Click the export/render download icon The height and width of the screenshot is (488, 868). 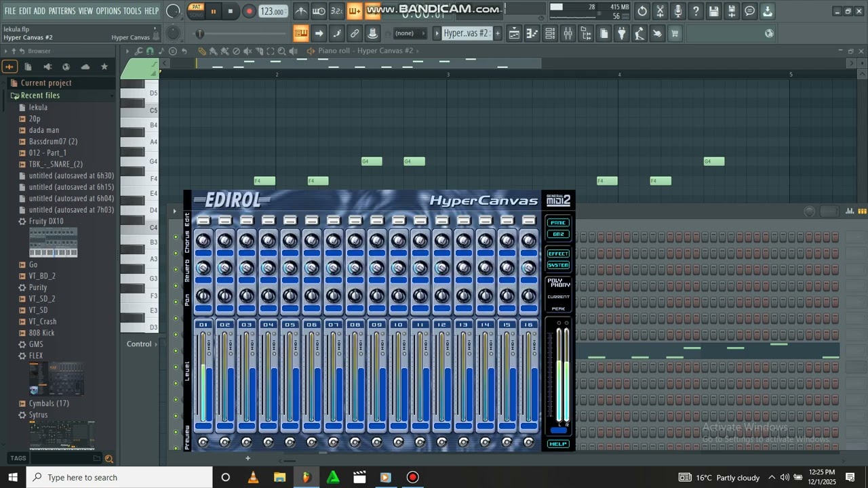point(767,11)
